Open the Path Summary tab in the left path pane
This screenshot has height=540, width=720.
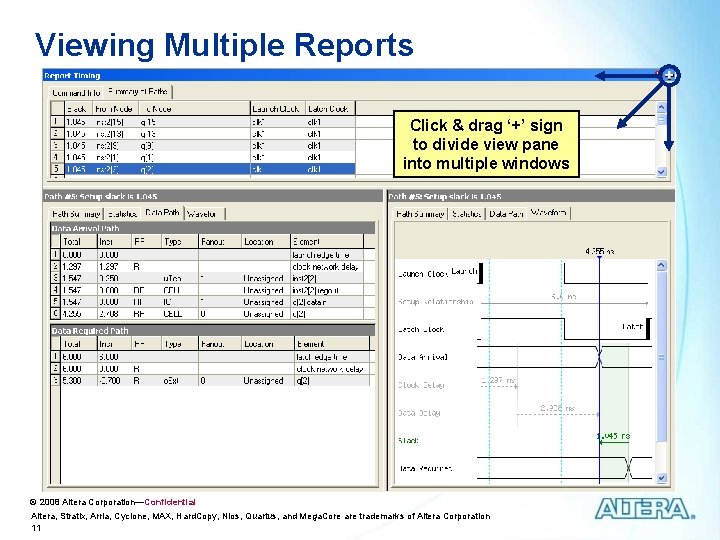[x=76, y=214]
